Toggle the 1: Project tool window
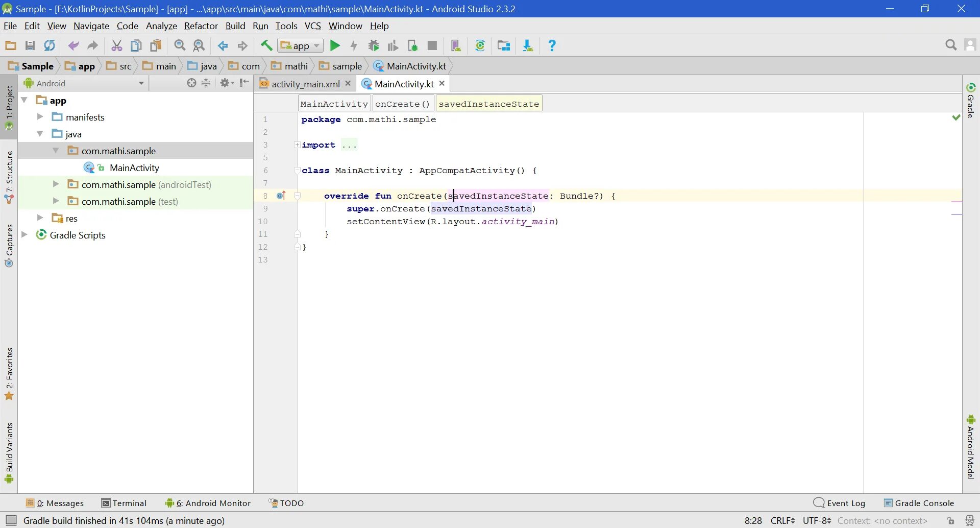The height and width of the screenshot is (528, 980). 9,108
